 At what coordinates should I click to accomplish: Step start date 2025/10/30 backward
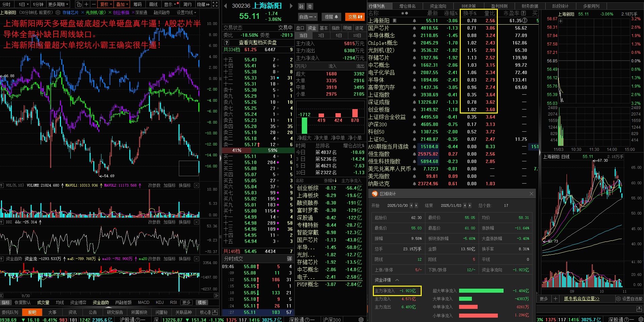pyautogui.click(x=412, y=205)
